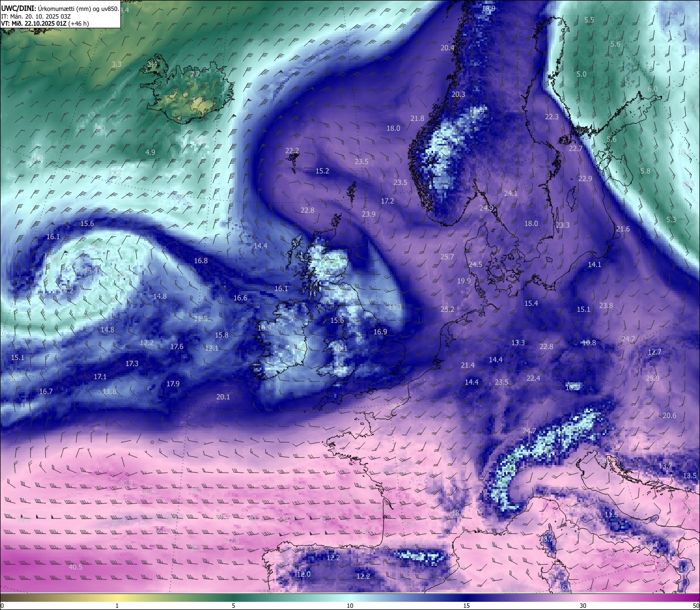Click the 23.9 value label
Image resolution: width=700 pixels, height=610 pixels.
(369, 214)
